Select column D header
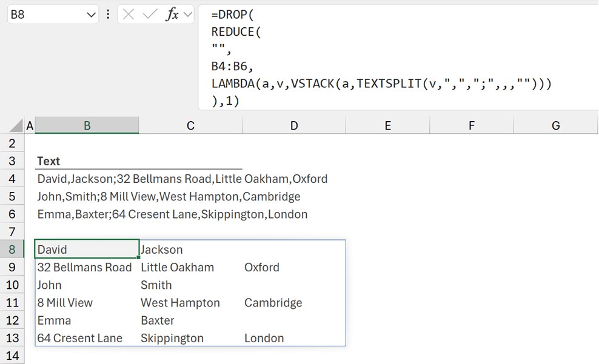 [x=294, y=125]
